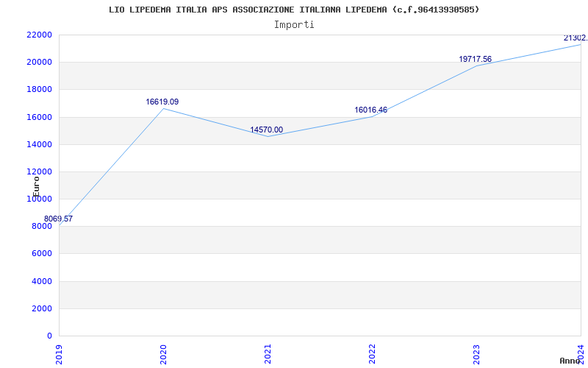
Task: Click the x-axis year 2023
Action: tap(476, 354)
